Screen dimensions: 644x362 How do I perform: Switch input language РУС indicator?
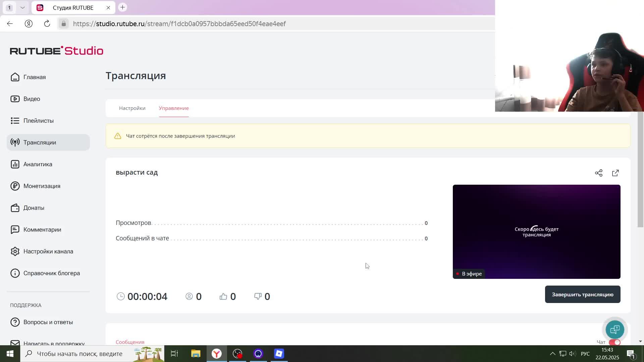585,354
